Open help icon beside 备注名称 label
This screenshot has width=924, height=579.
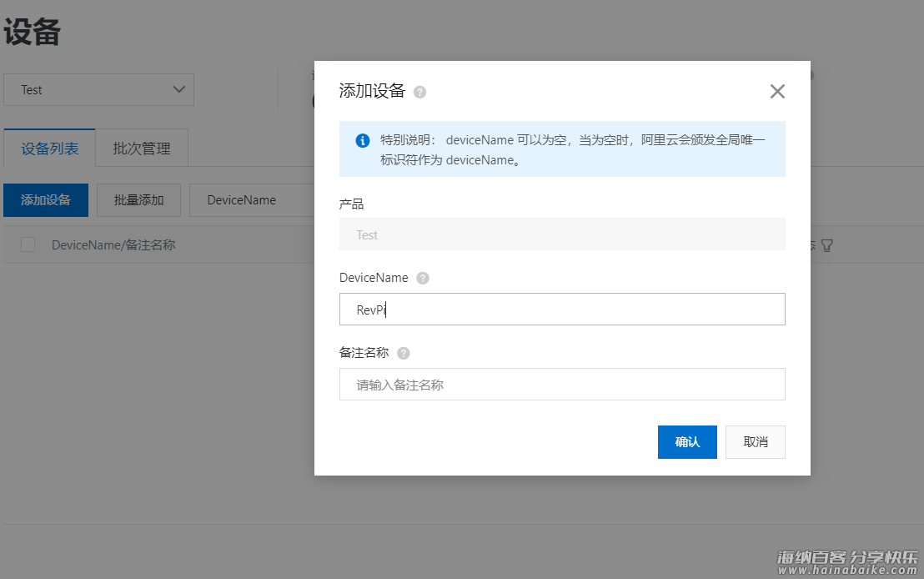403,353
